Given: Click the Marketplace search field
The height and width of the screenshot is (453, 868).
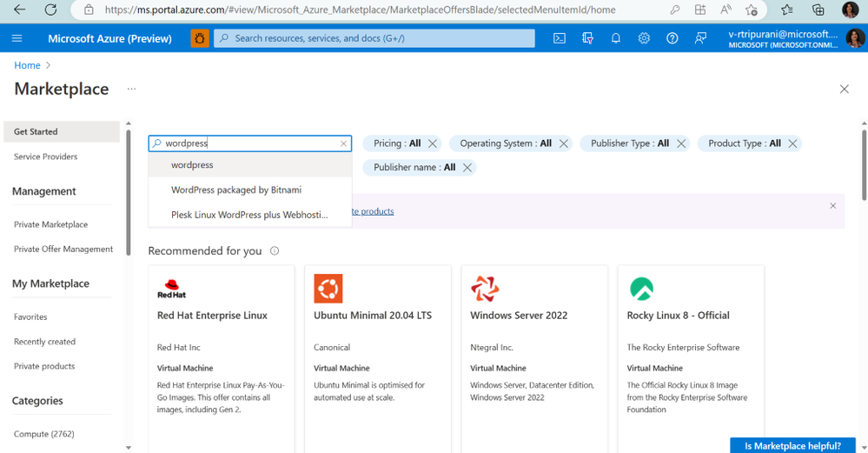Looking at the screenshot, I should [250, 143].
